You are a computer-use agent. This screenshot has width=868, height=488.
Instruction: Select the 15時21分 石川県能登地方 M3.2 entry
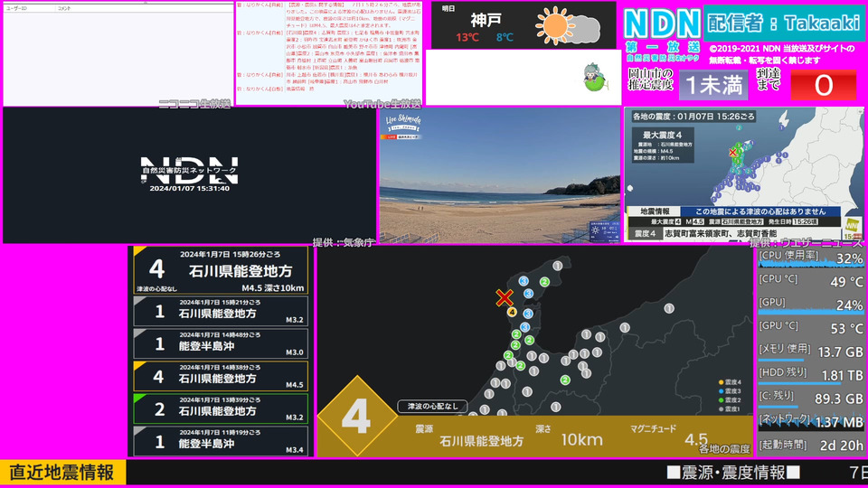[x=221, y=312]
